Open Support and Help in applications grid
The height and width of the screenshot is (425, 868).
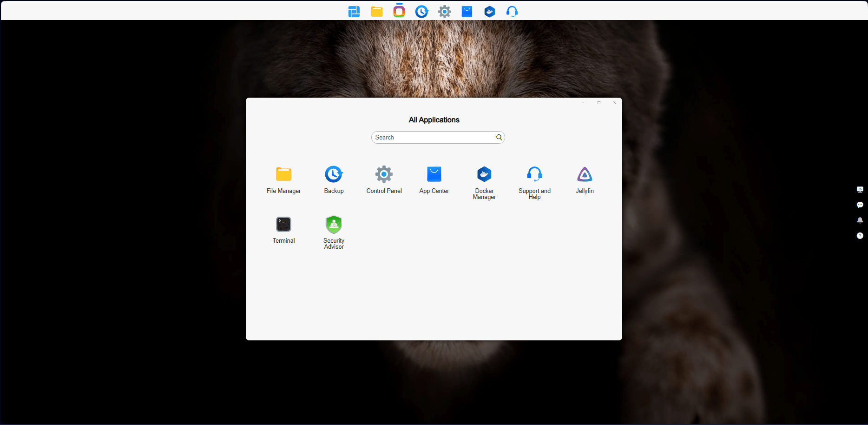534,174
